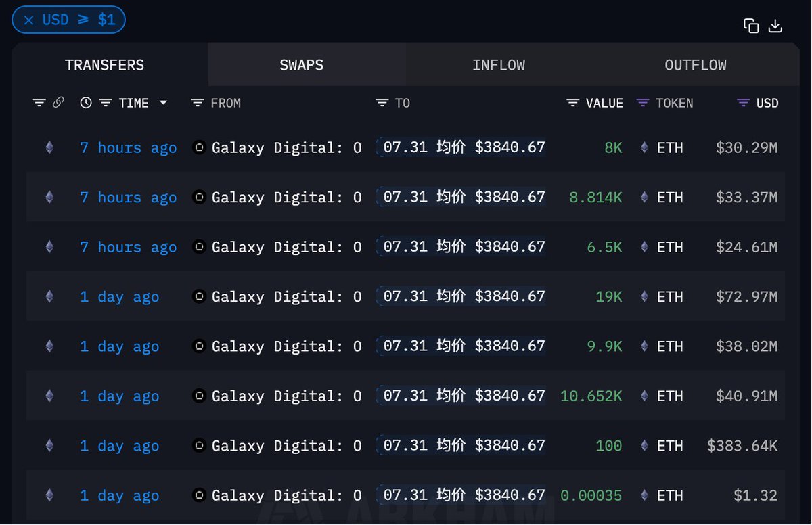The width and height of the screenshot is (812, 525).
Task: Select the $40.91M USD amount
Action: pos(746,396)
